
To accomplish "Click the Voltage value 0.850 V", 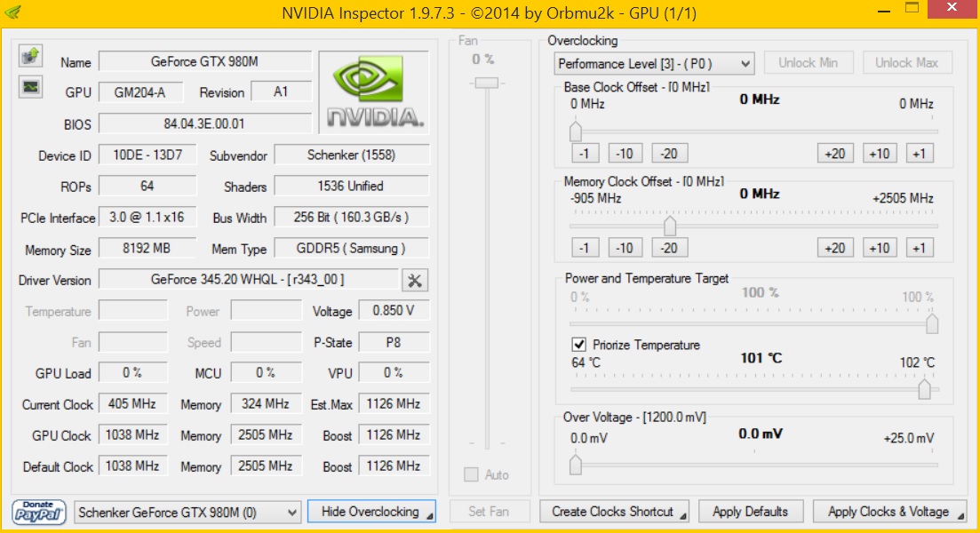I will 394,311.
